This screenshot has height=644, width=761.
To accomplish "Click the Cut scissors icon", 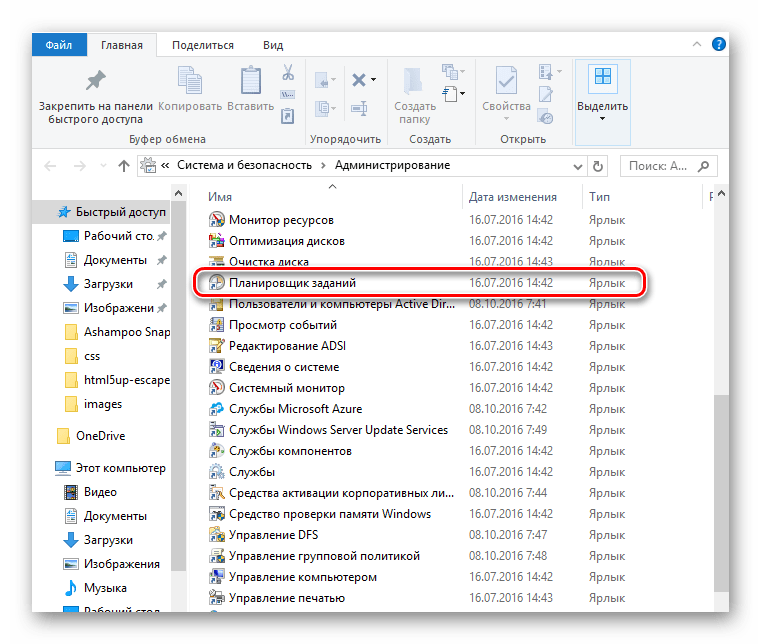I will (x=288, y=72).
